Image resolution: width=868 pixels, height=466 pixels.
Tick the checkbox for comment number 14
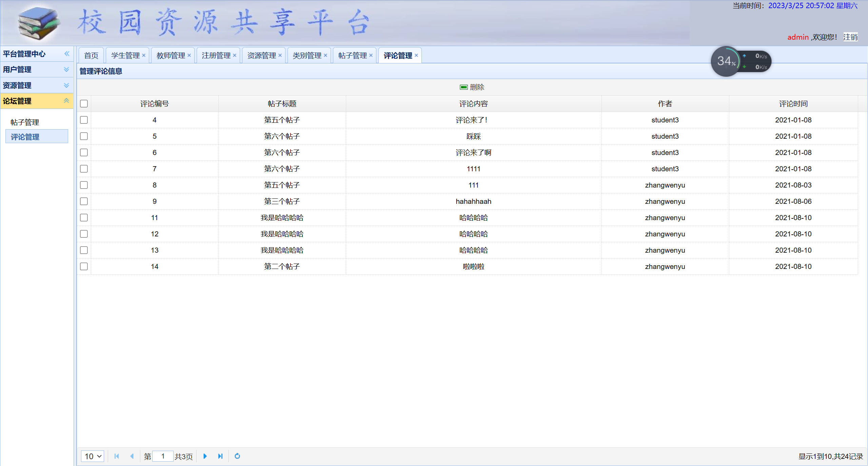[x=84, y=267]
